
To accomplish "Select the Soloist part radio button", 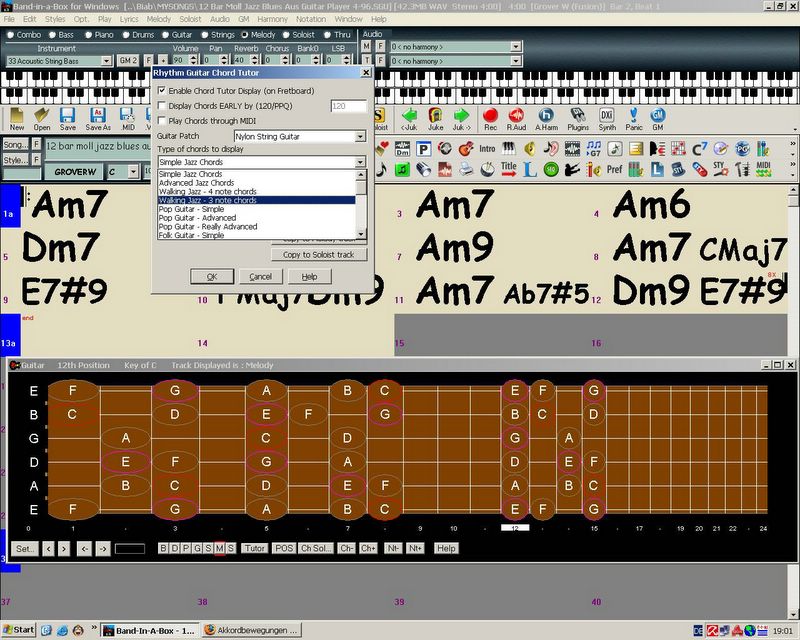I will point(286,35).
